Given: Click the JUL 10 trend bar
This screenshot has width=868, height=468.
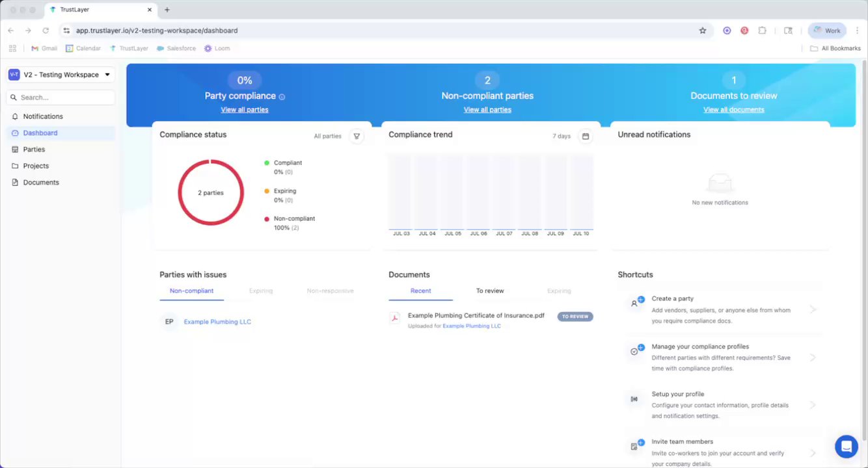Looking at the screenshot, I should point(581,192).
